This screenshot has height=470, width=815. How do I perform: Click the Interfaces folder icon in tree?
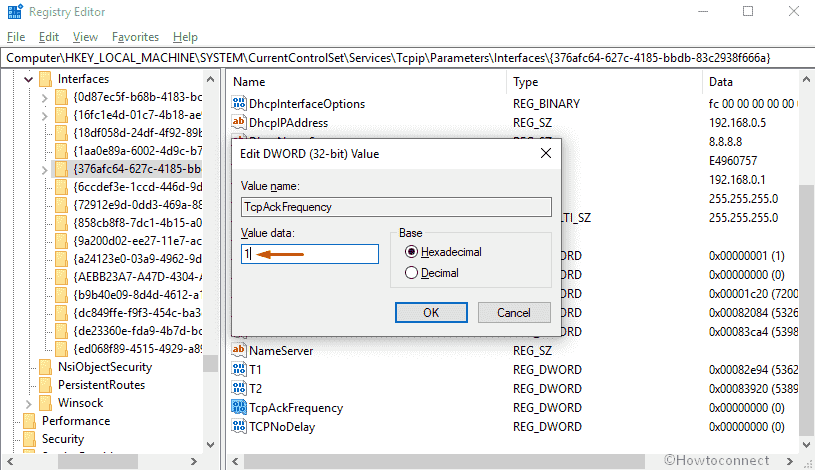click(x=46, y=79)
